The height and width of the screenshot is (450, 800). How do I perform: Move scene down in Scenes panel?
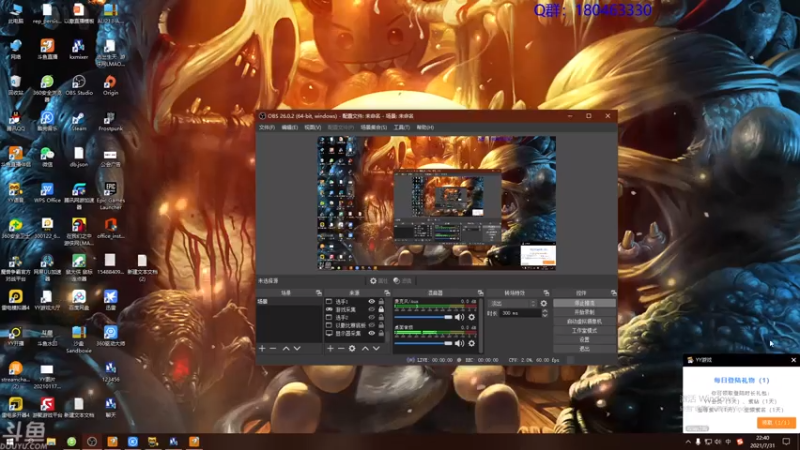pyautogui.click(x=297, y=348)
